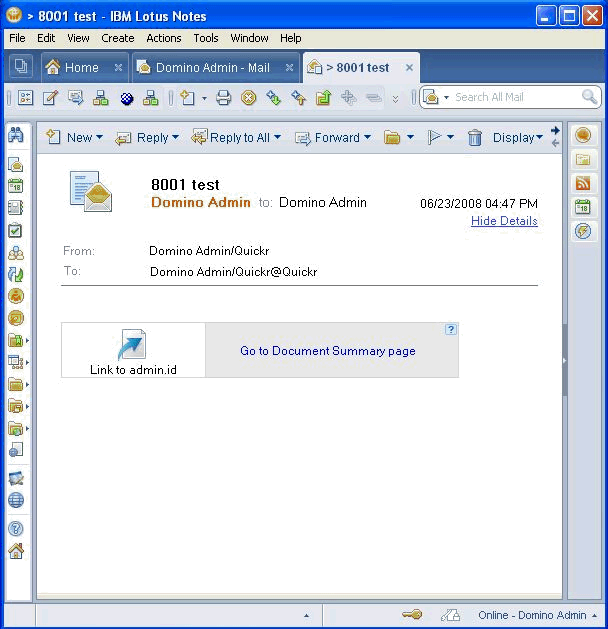Open the people group icon in left sidebar
Viewport: 608px width, 629px height.
[x=16, y=253]
